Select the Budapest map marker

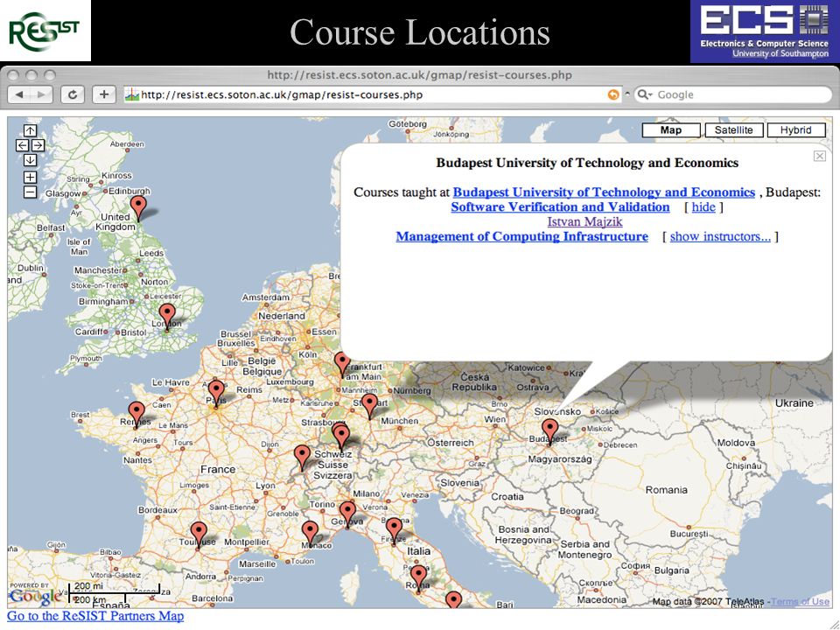tap(549, 431)
